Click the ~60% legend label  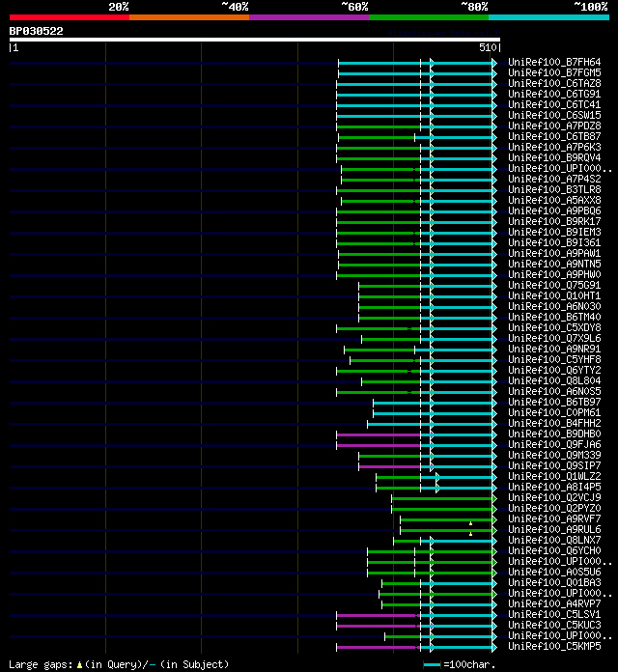[354, 7]
